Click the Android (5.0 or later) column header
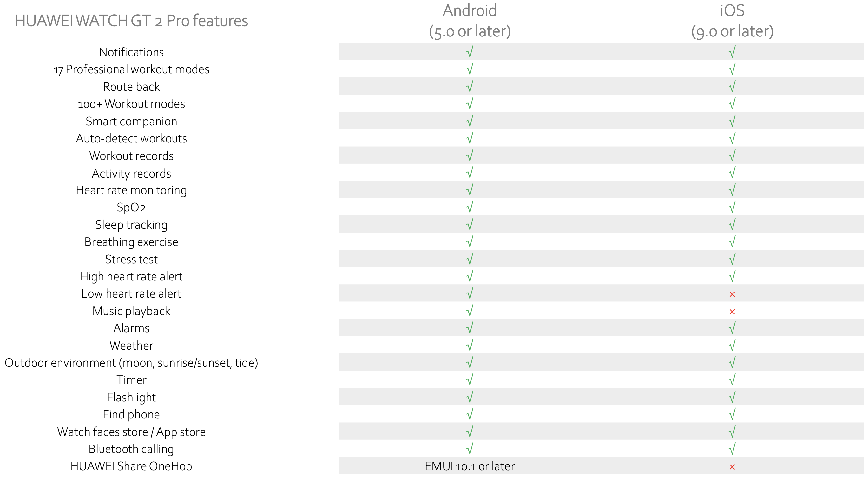Screen dimensions: 868x481 [x=470, y=21]
